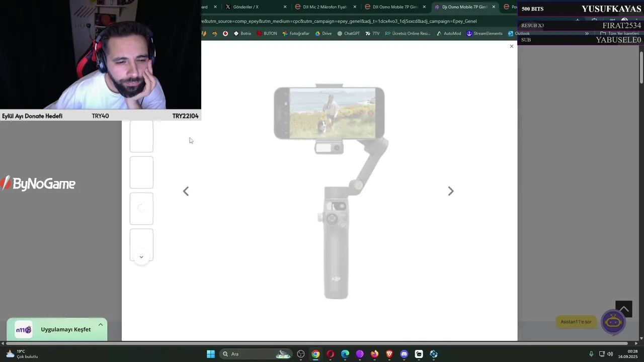This screenshot has width=644, height=362.
Task: Close the Gönderiler / X tab
Action: point(285,7)
